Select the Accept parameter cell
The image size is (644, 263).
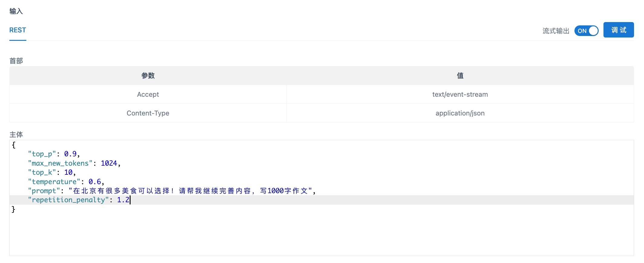(148, 94)
